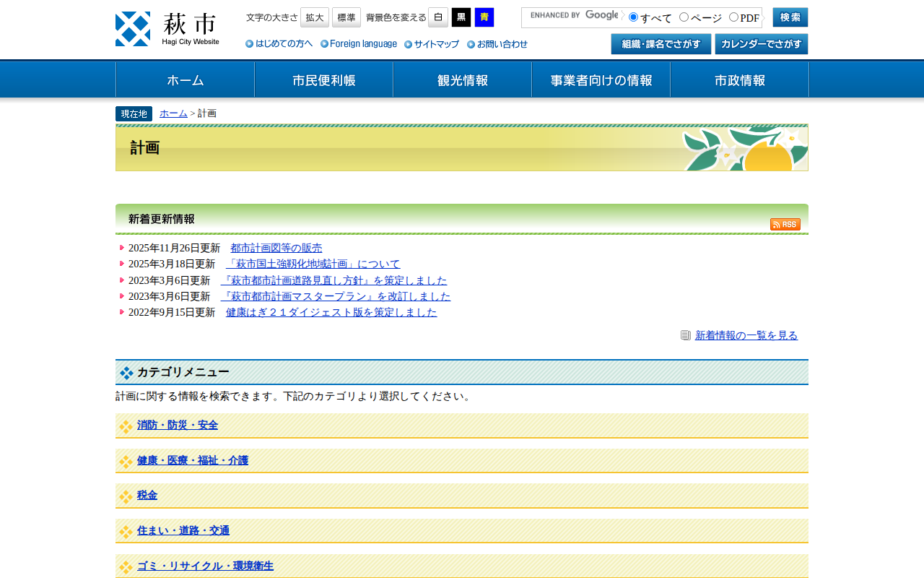Select the すべて search radio button
The image size is (924, 578).
tap(634, 17)
